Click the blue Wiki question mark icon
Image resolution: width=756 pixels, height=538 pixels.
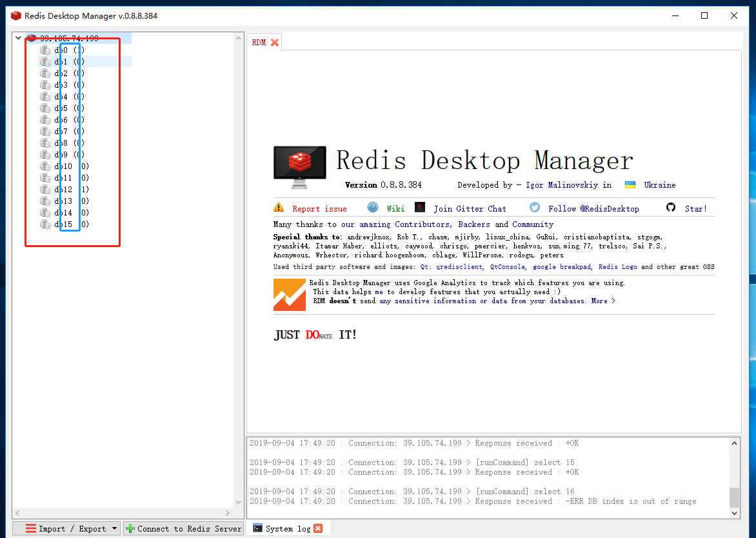click(373, 208)
